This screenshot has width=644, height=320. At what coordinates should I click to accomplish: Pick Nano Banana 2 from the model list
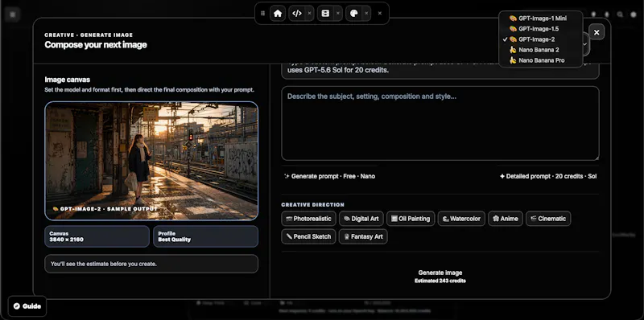click(540, 50)
